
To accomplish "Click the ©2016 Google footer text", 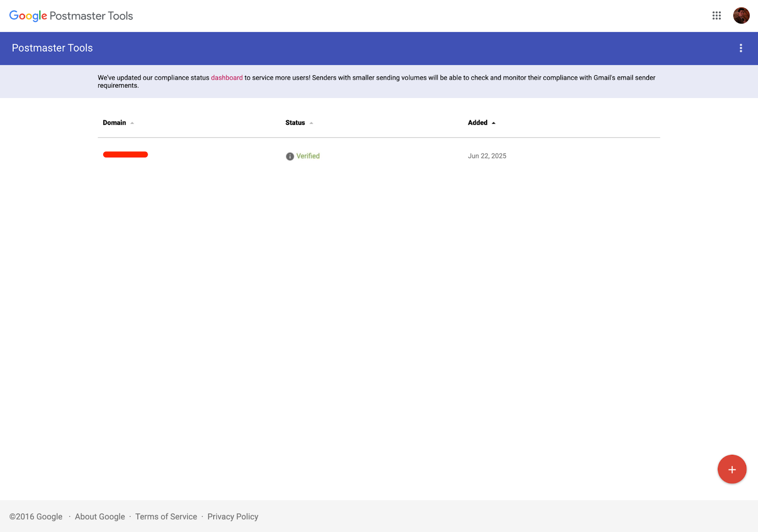I will click(36, 516).
